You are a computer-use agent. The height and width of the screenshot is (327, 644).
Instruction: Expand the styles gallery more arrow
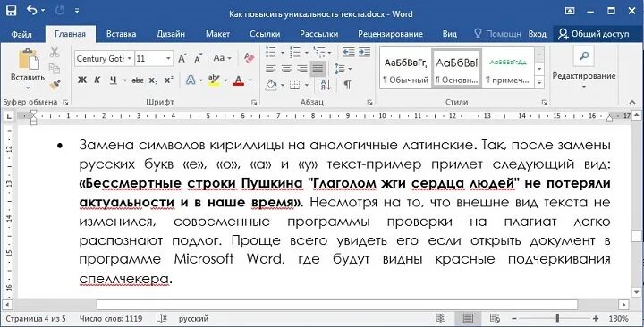pos(539,81)
